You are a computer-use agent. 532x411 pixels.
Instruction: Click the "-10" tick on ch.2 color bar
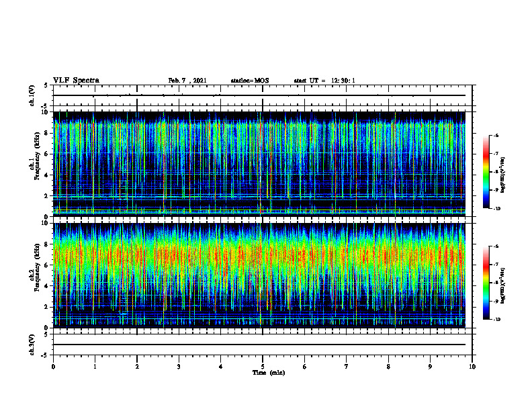tap(497, 320)
